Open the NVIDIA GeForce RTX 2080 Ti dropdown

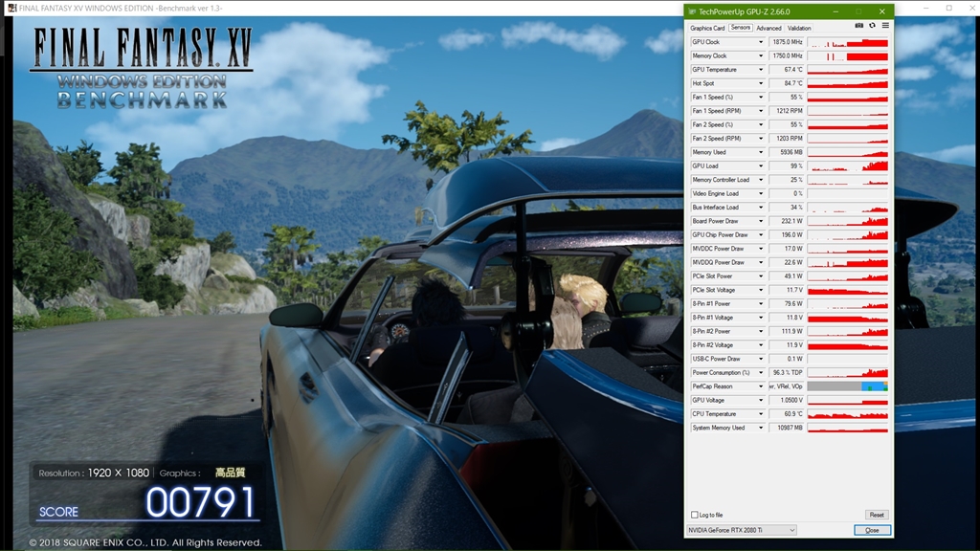742,530
